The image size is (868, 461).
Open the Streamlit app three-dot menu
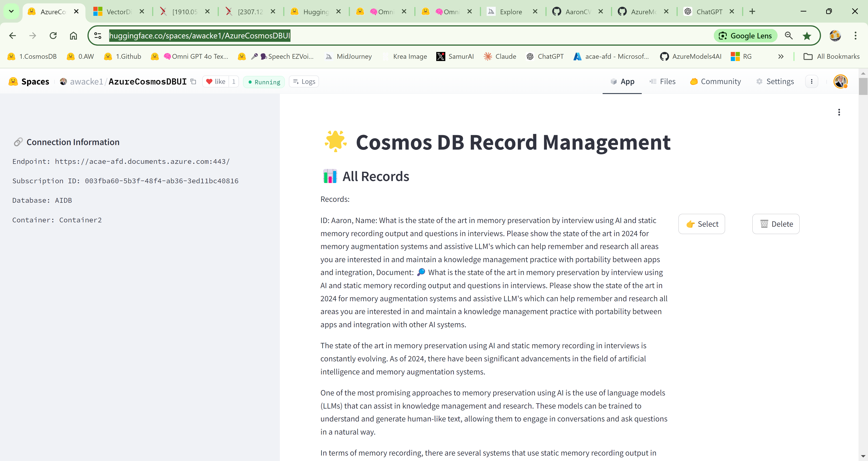point(839,112)
